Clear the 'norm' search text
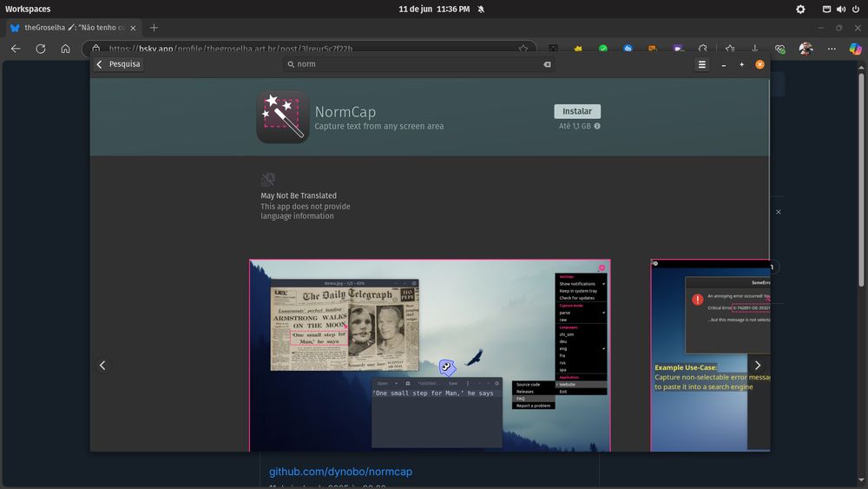Viewport: 868px width, 489px height. point(547,64)
